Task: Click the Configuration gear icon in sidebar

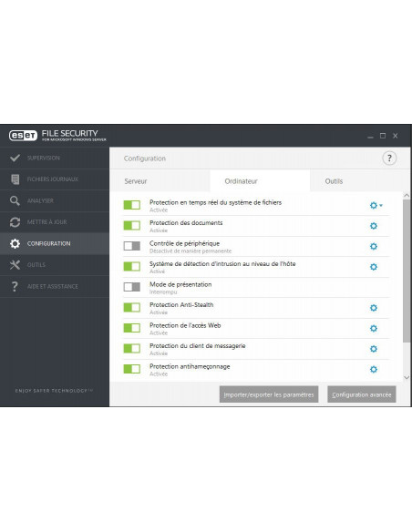Action: point(15,243)
